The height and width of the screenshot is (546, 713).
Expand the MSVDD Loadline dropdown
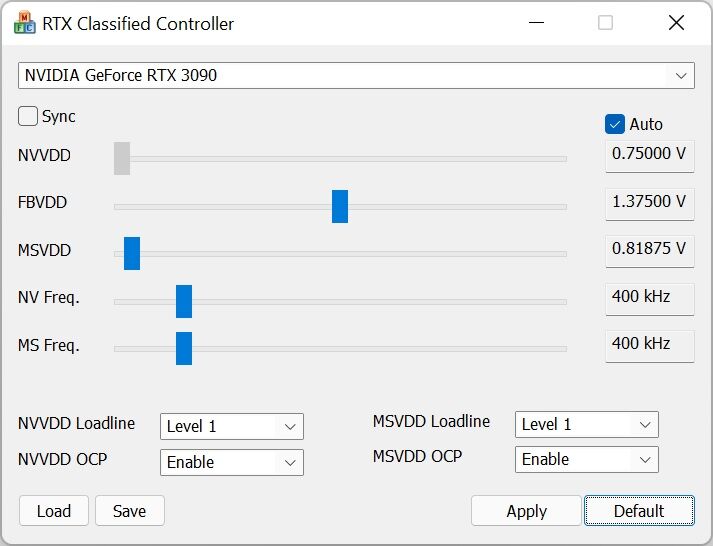click(587, 425)
